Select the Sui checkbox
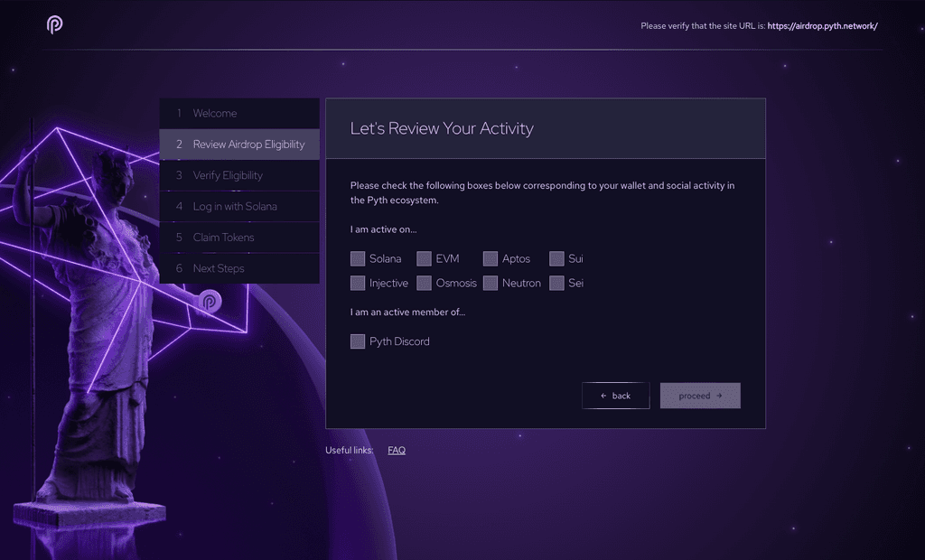This screenshot has height=560, width=925. pos(556,258)
